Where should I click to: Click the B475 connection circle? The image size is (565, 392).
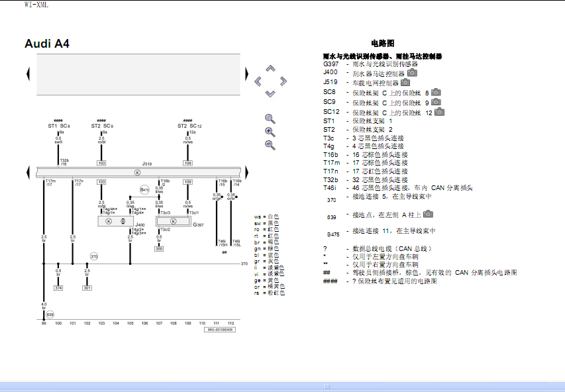[x=144, y=189]
